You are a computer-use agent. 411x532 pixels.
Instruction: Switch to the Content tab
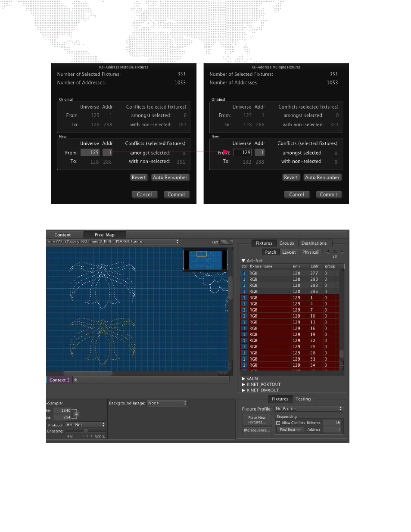pyautogui.click(x=62, y=235)
